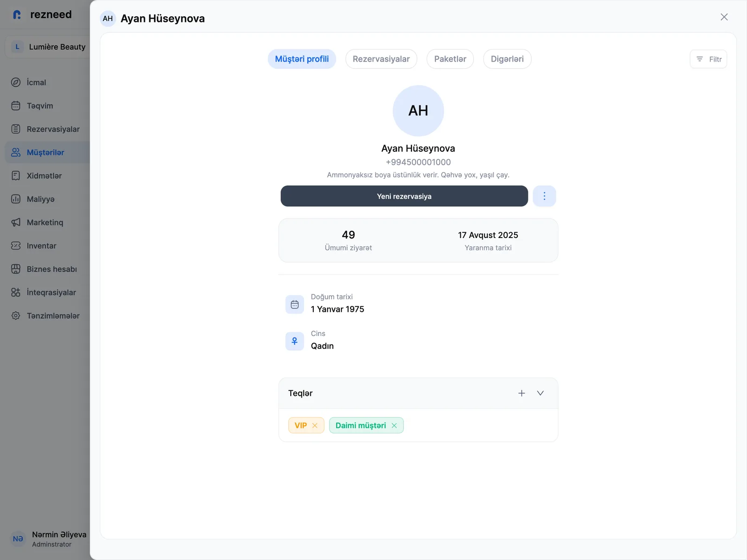
Task: Open the three-dot more options menu
Action: tap(544, 196)
